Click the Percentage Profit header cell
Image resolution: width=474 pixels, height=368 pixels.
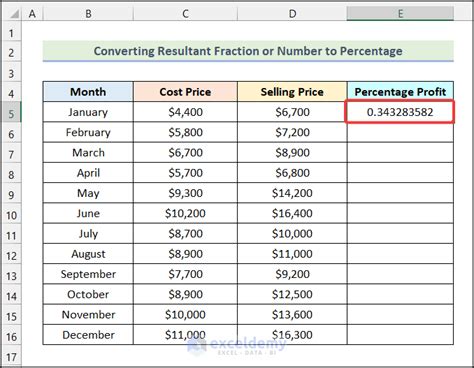(400, 92)
